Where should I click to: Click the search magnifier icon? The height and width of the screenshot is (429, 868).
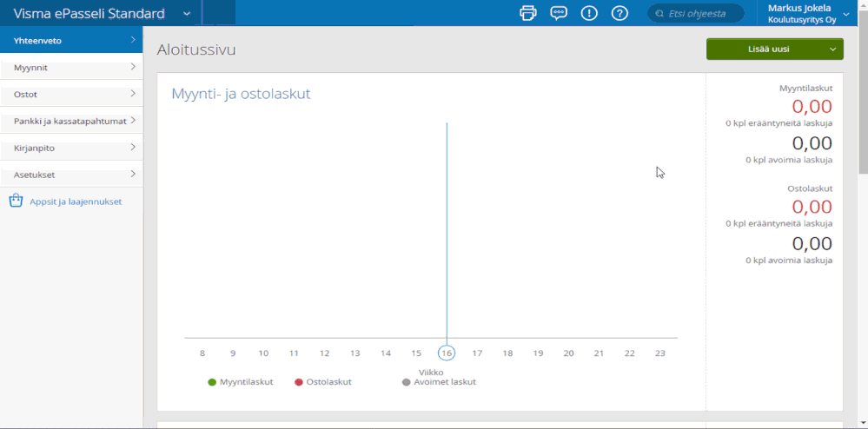tap(659, 14)
